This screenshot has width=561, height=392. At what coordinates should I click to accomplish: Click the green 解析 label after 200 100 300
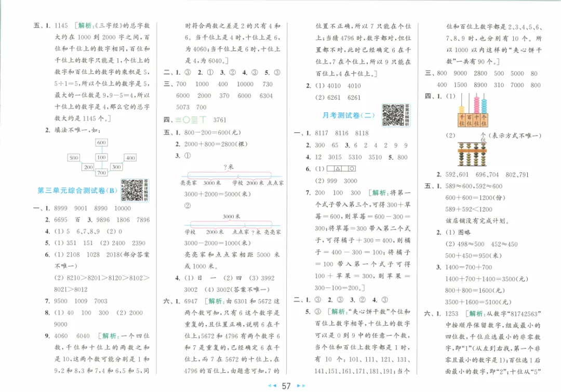(379, 193)
